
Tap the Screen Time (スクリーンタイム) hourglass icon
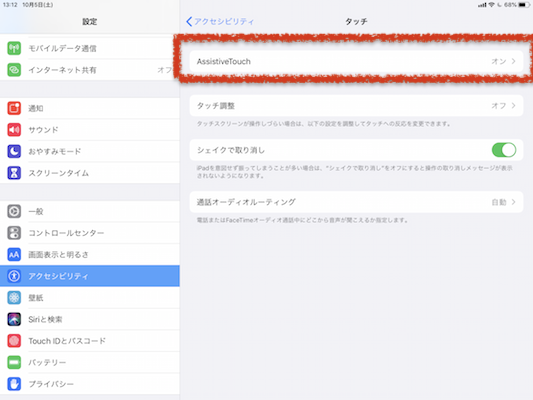(14, 173)
